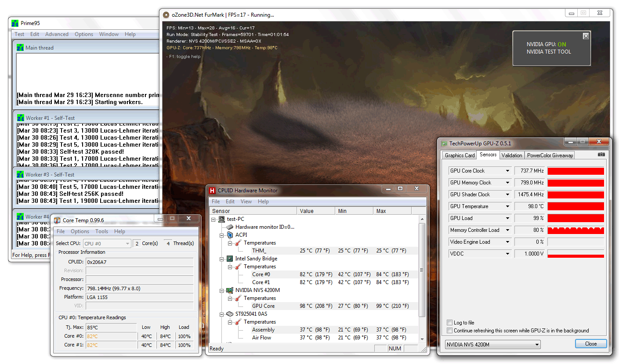Open the View menu in Hardware Monitor
The image size is (619, 364).
246,202
